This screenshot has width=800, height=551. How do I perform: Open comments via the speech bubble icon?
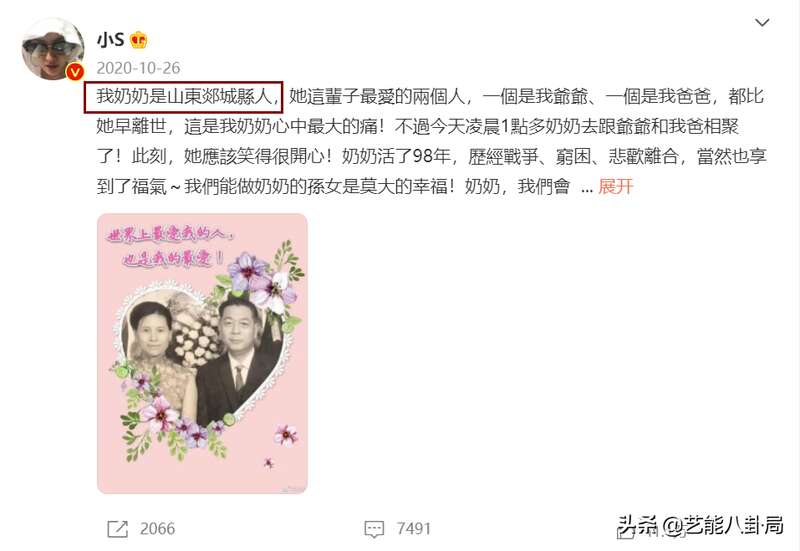pos(374,529)
